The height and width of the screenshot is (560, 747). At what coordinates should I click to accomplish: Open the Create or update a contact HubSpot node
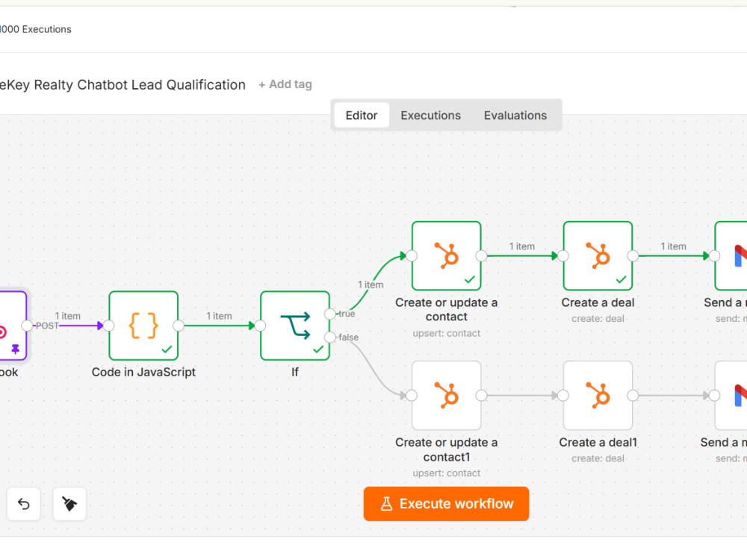pyautogui.click(x=447, y=255)
